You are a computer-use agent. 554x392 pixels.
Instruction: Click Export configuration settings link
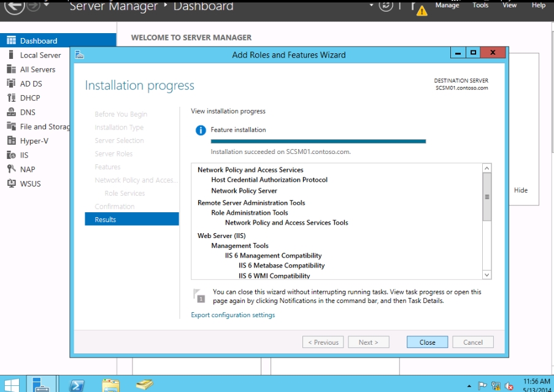point(233,315)
